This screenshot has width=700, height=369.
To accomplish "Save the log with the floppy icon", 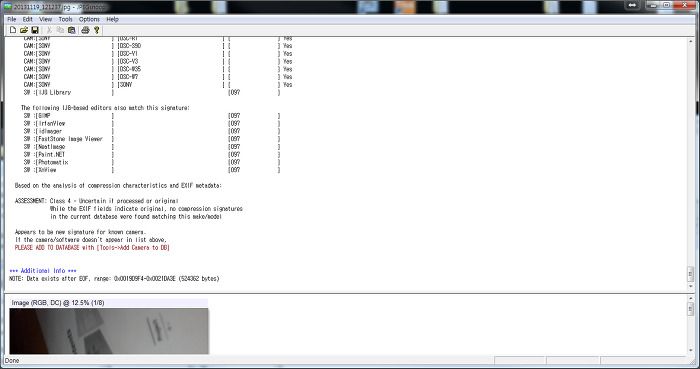I will tap(35, 30).
